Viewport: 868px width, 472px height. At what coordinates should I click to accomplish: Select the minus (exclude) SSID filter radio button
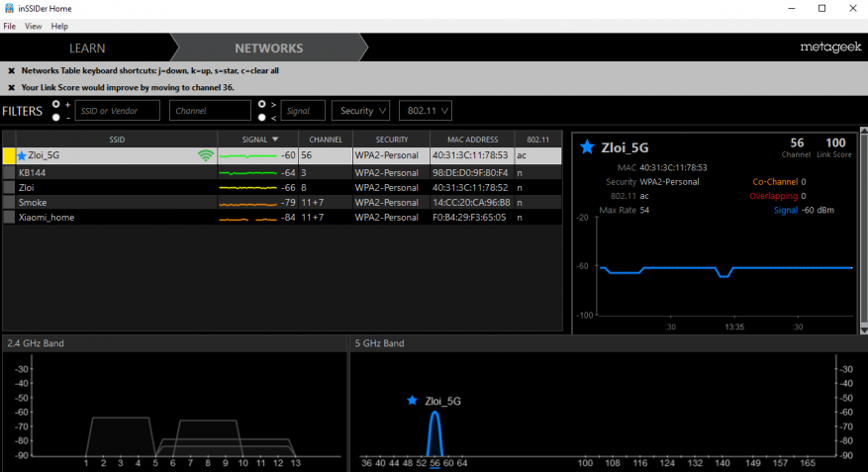(55, 118)
